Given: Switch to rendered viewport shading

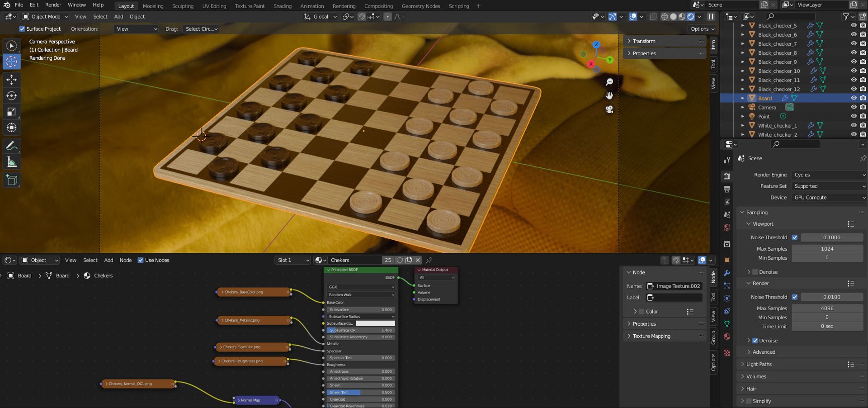Looking at the screenshot, I should click(691, 17).
